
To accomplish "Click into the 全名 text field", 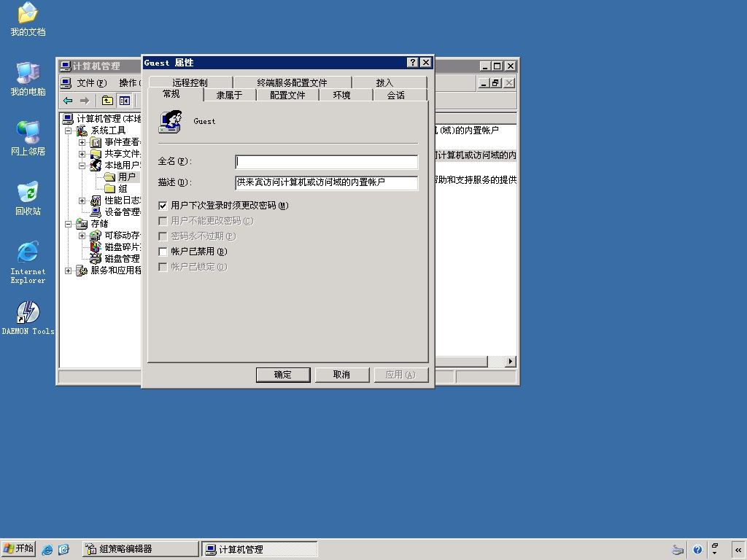I will tap(326, 162).
